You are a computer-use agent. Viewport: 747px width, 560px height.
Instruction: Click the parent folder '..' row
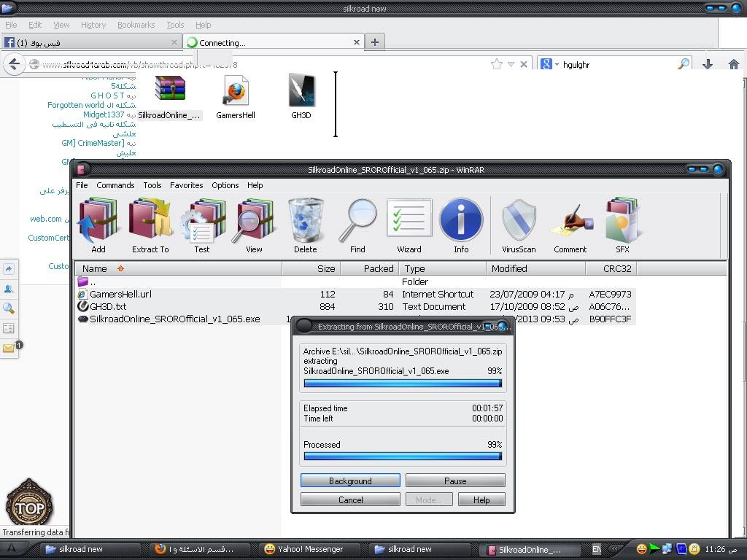tap(355, 282)
